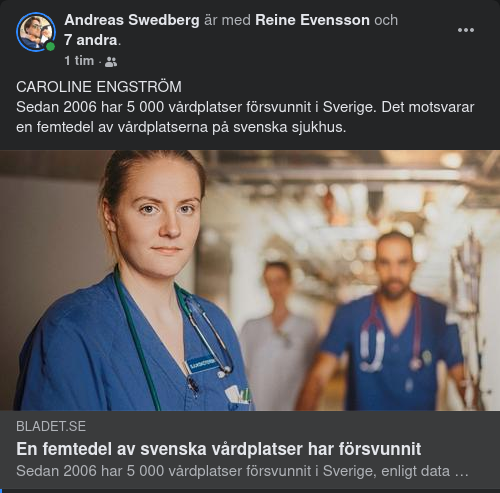Click the green online status dot
500x493 pixels.
[50, 46]
